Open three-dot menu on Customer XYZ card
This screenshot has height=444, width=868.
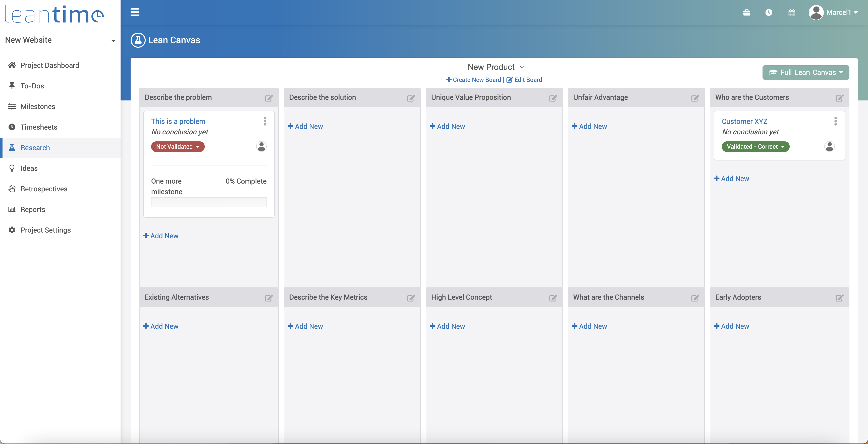coord(835,121)
